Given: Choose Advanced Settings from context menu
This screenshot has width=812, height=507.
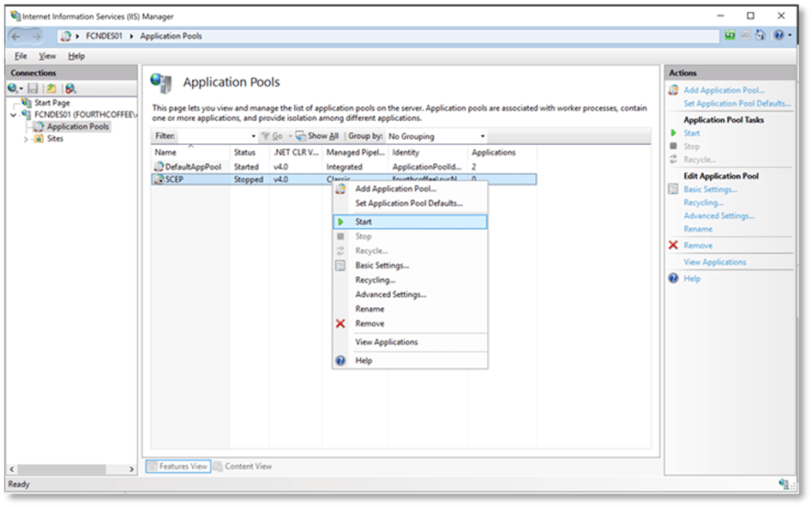Looking at the screenshot, I should pyautogui.click(x=390, y=294).
